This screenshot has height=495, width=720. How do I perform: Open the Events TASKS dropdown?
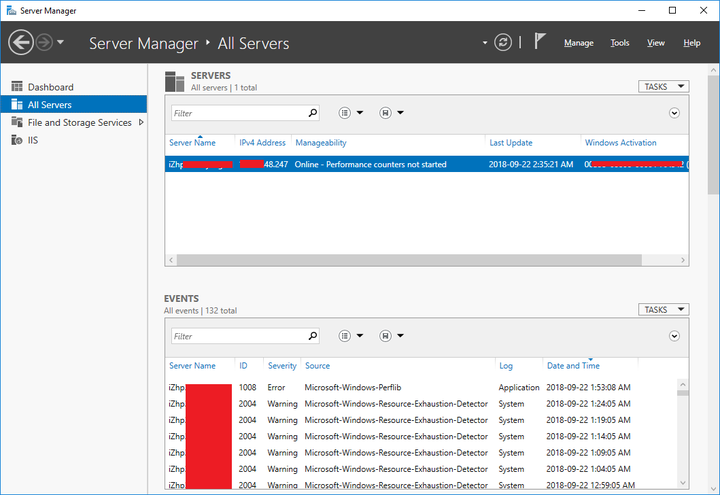pyautogui.click(x=664, y=309)
